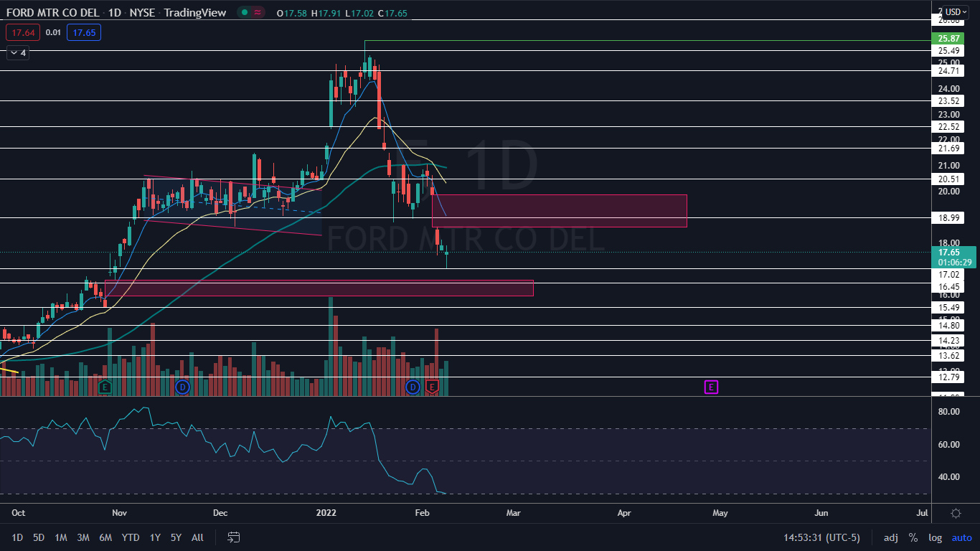Click the 22.52 horizontal line price label
Screen dimensions: 980x551
[949, 126]
